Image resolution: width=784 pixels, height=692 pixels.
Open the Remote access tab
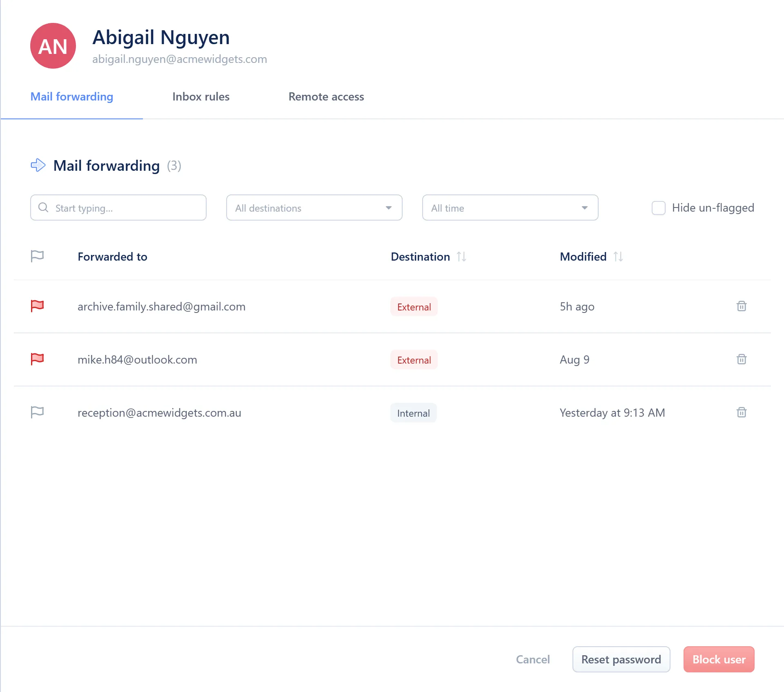click(x=326, y=96)
